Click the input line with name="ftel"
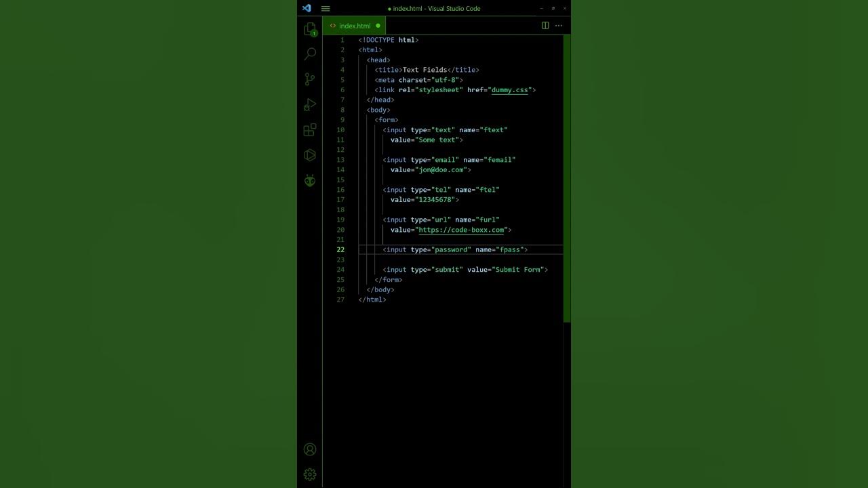The image size is (868, 488). click(441, 190)
